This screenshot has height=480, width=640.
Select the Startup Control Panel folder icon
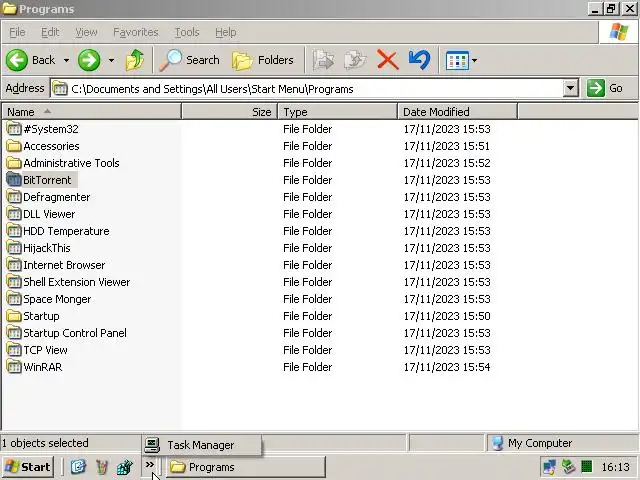coord(14,333)
